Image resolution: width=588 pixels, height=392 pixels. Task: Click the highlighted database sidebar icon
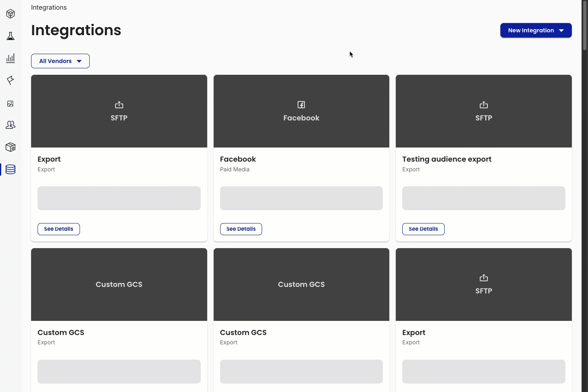point(10,169)
